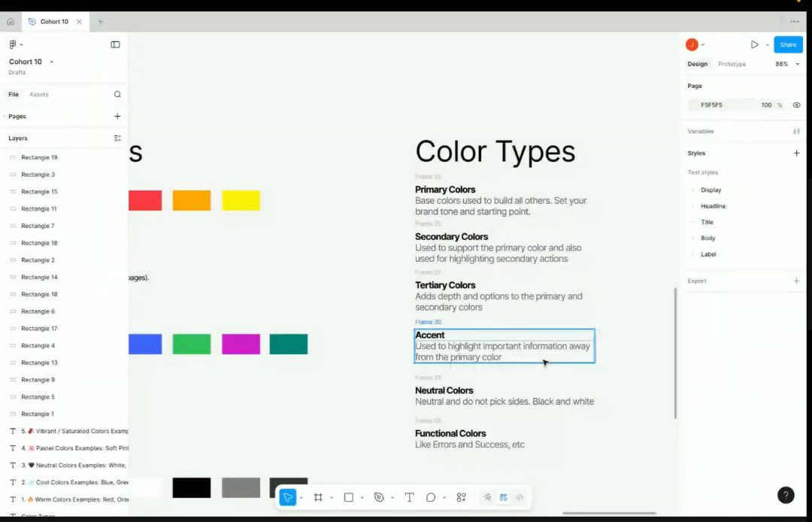
Task: Close the Cohort 10 tab
Action: [x=79, y=22]
